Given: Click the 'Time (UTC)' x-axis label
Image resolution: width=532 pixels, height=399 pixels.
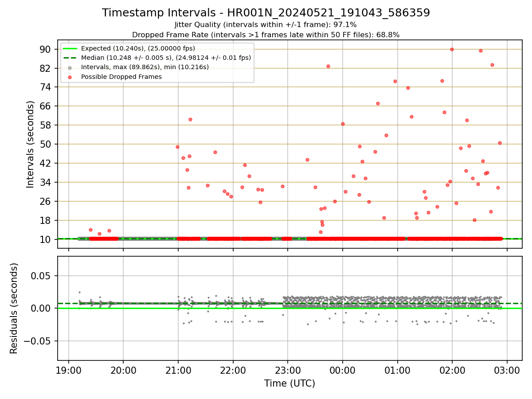Looking at the screenshot, I should coord(289,383).
